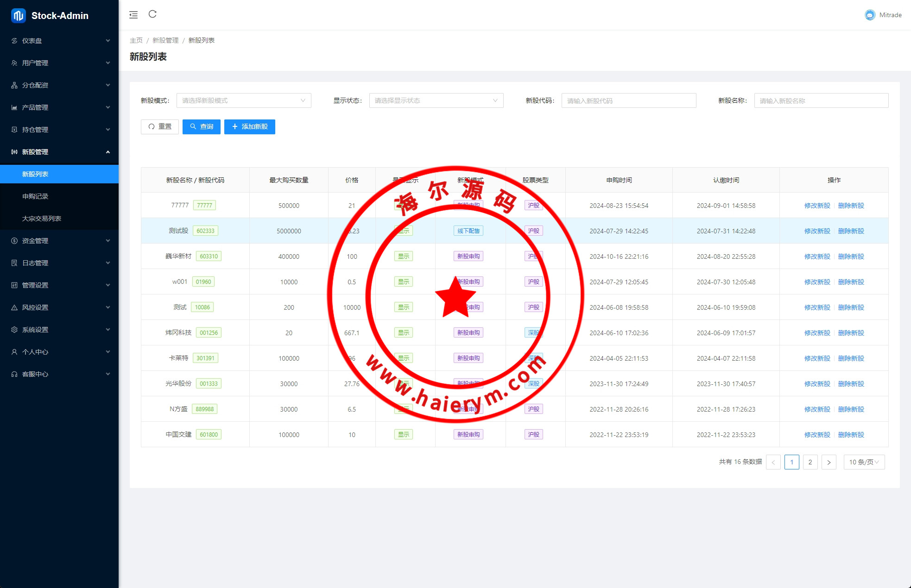
Task: Click the 添加新股 button
Action: click(x=249, y=127)
